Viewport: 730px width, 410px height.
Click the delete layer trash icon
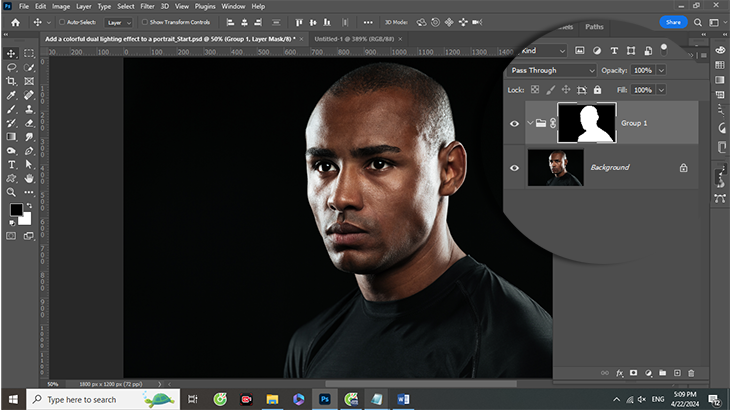(x=690, y=373)
